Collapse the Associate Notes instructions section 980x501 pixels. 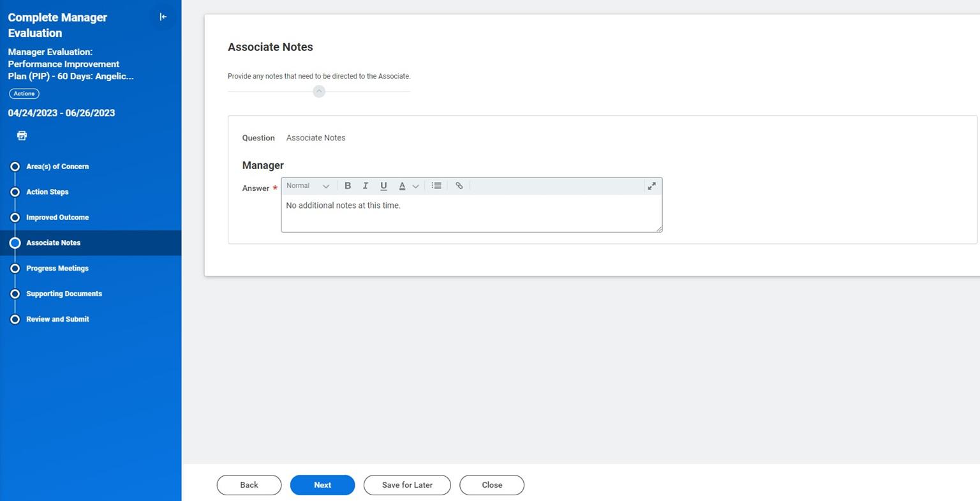(319, 91)
